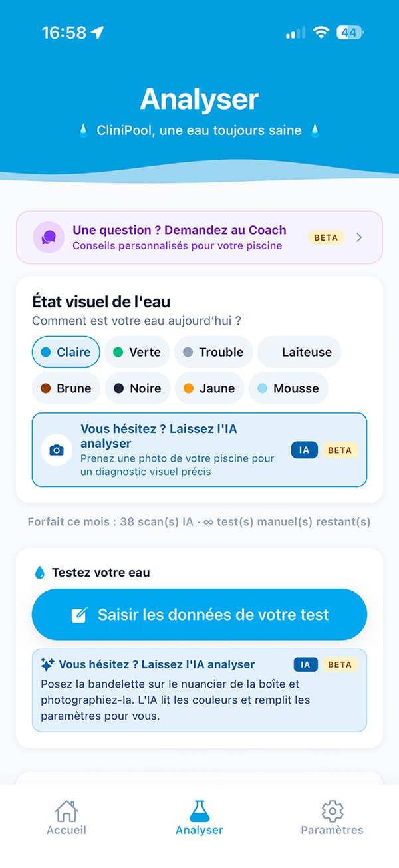Tap the house icon in the bottom bar
The width and height of the screenshot is (399, 868).
click(66, 811)
